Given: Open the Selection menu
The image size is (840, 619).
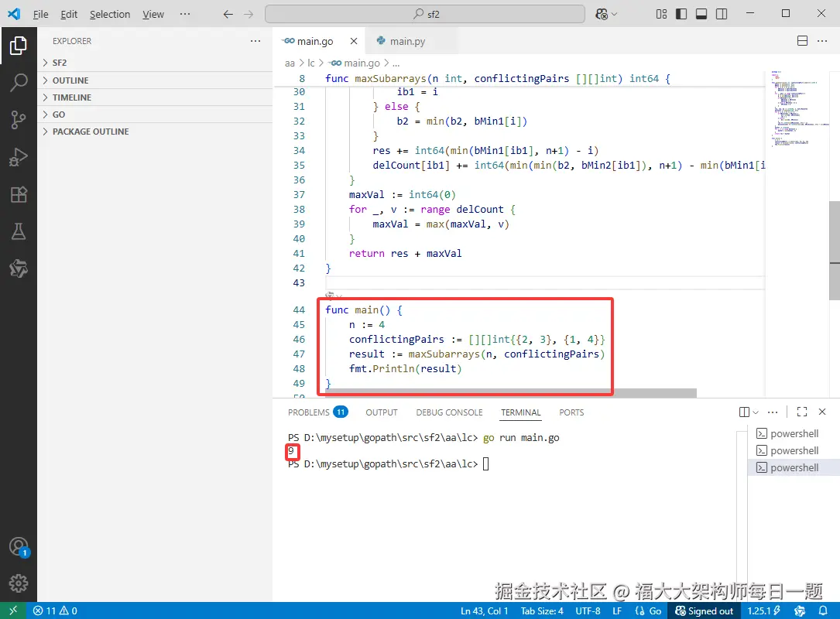Looking at the screenshot, I should 110,14.
